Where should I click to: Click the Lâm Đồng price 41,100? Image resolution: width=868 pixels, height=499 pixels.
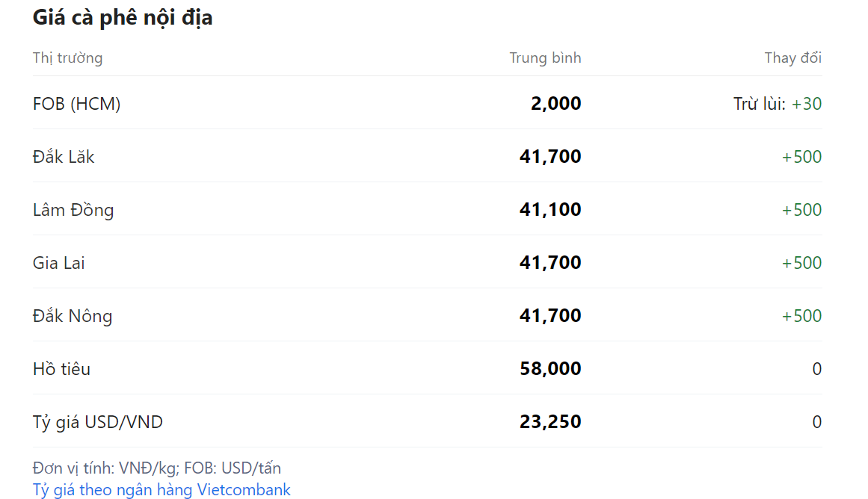550,210
